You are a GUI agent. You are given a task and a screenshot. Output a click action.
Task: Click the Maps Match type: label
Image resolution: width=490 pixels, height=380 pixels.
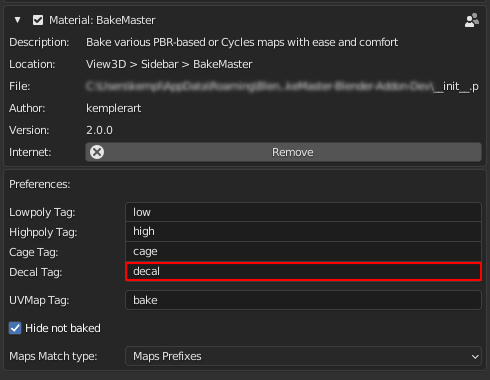pos(53,356)
